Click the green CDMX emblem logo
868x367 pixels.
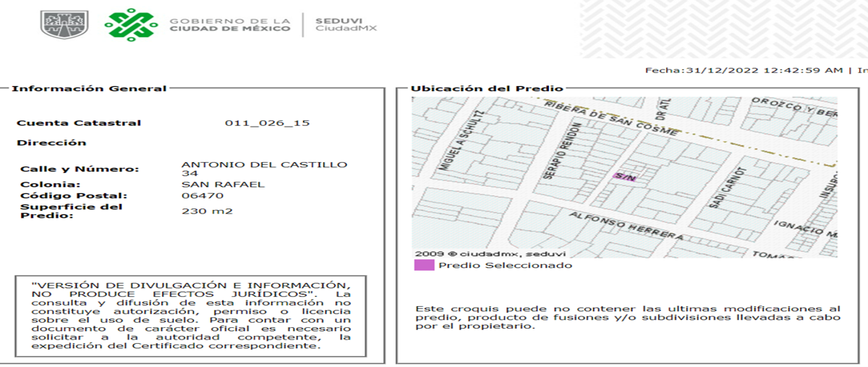point(131,25)
